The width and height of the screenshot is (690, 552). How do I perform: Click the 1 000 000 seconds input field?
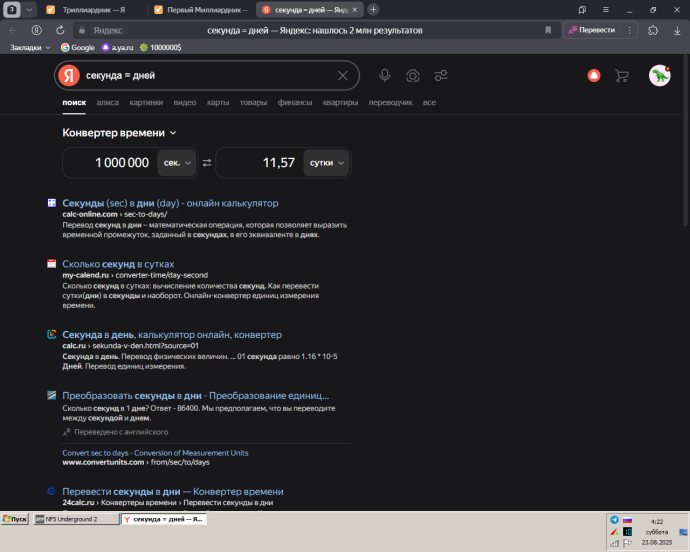coord(110,163)
